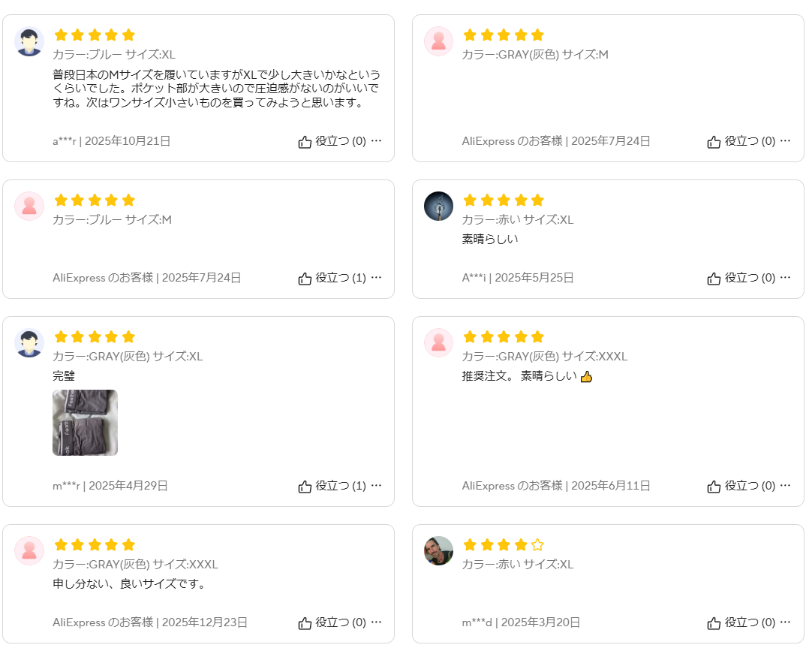Click A***i's dark profile avatar
The height and width of the screenshot is (651, 812).
[x=438, y=206]
